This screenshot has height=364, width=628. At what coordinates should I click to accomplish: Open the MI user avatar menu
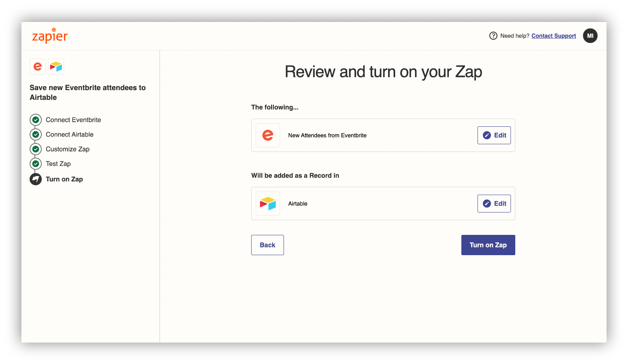pos(590,36)
